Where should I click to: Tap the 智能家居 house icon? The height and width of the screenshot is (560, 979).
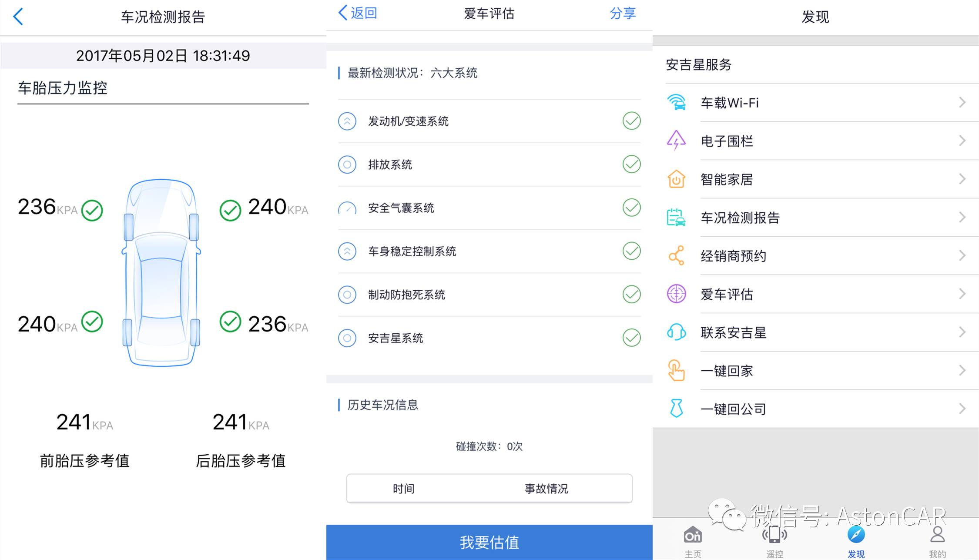pyautogui.click(x=676, y=179)
